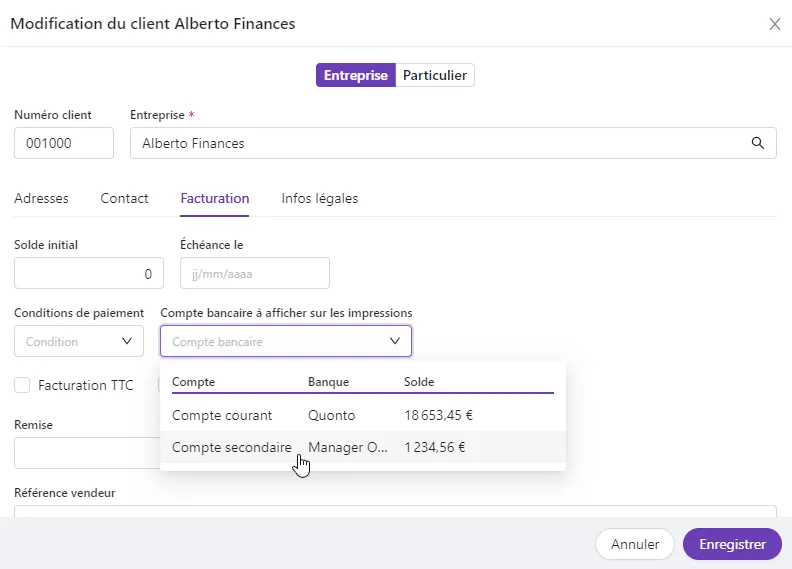
Task: Select the Entreprise client type
Action: (356, 75)
